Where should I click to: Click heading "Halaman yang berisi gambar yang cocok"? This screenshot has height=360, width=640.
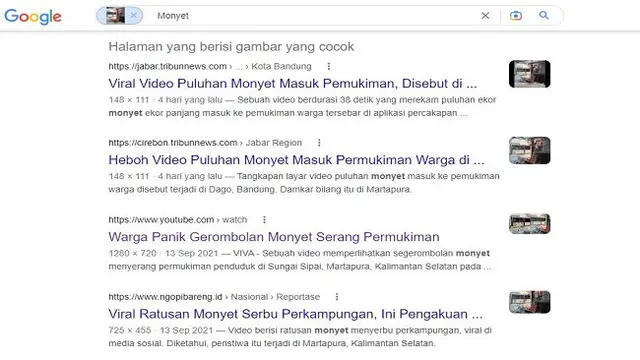click(x=231, y=47)
